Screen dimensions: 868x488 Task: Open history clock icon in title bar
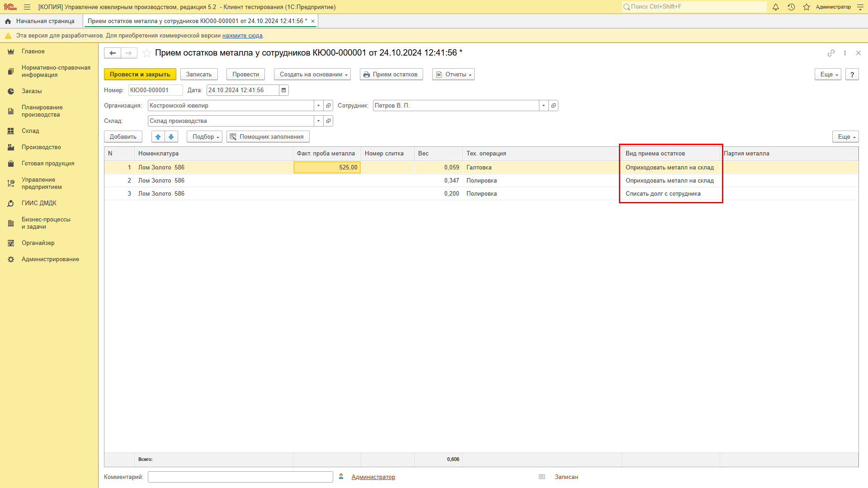coord(791,7)
